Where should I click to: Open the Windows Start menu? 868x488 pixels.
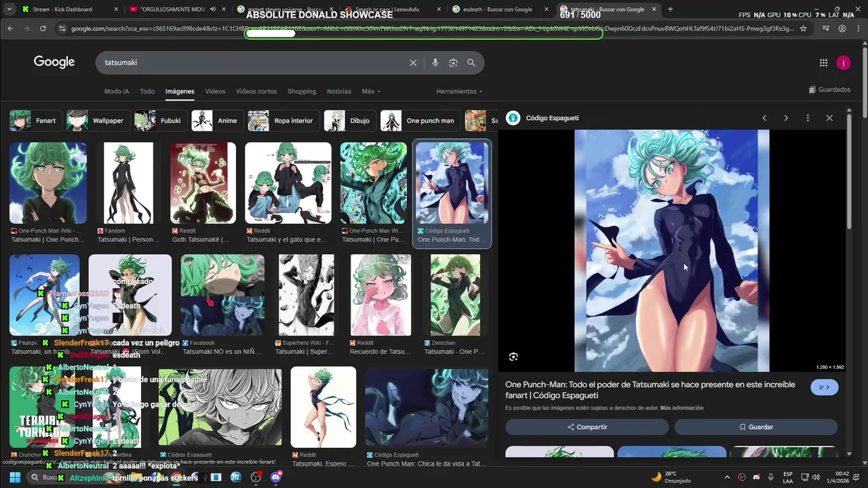[15, 477]
